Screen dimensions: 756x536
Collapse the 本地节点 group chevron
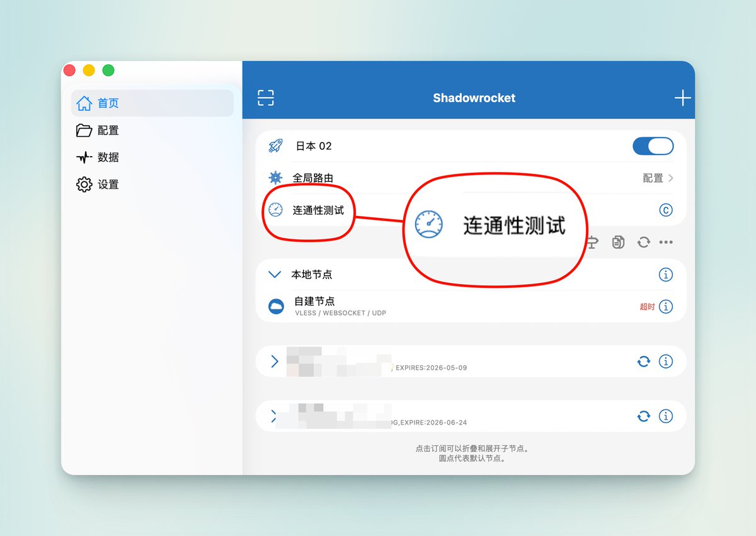pyautogui.click(x=274, y=275)
